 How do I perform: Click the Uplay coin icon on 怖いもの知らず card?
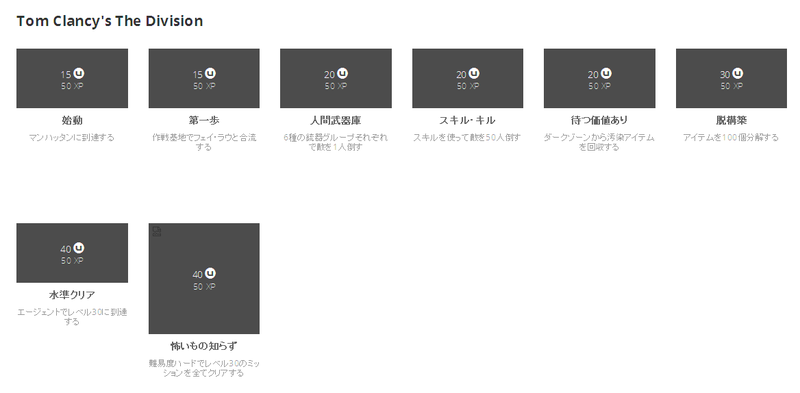(210, 274)
